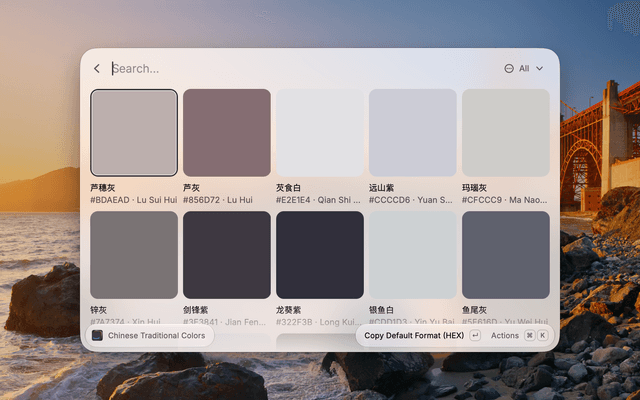Go back using the left chevron
640x400 pixels.
[97, 69]
